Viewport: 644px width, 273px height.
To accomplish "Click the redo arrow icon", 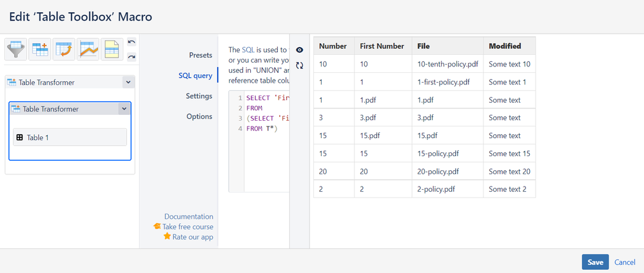I will (132, 57).
